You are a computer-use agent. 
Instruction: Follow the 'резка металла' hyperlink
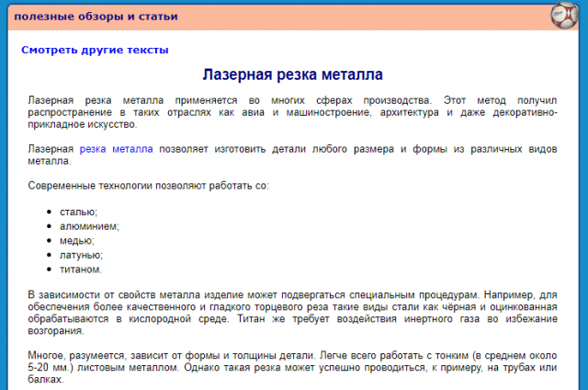click(117, 149)
